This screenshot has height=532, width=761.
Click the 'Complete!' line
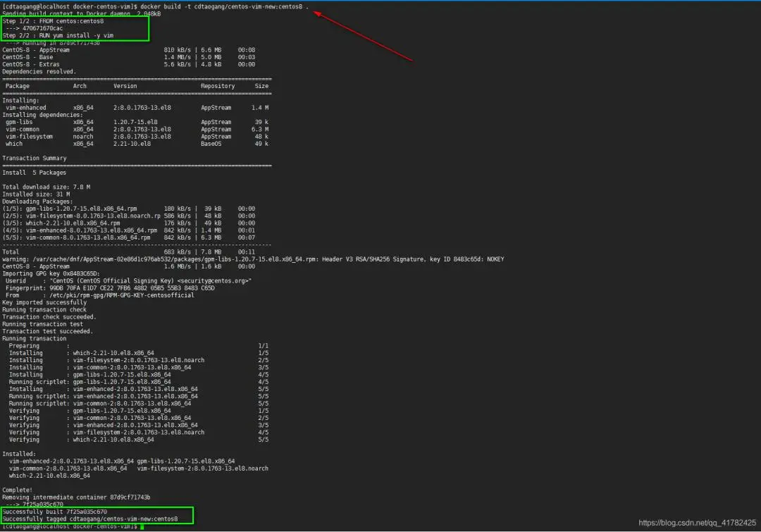coord(18,490)
